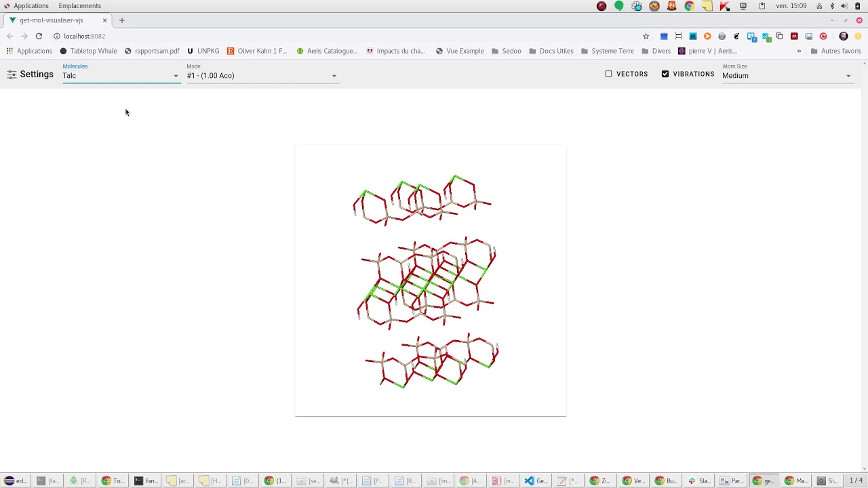Open Tabletop Whale bookmark
Screen dimensions: 868x488
point(88,51)
